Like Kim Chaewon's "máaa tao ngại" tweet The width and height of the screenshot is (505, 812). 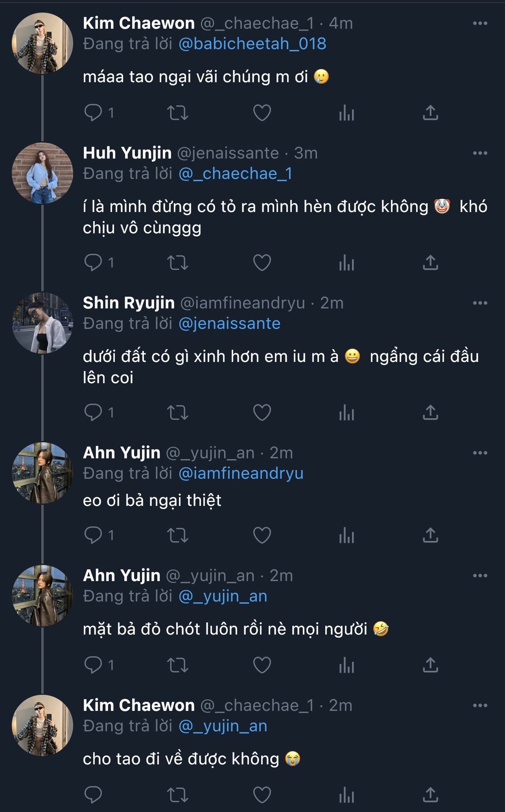coord(262,113)
